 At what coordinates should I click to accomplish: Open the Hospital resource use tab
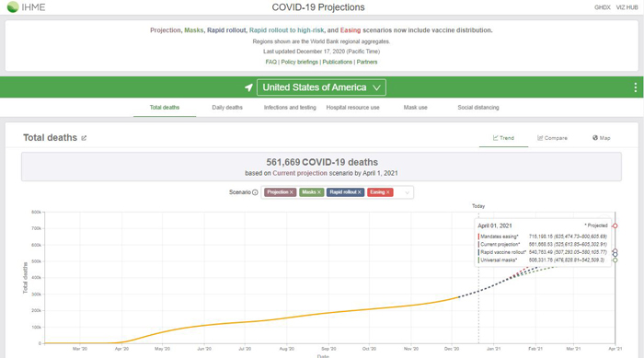pyautogui.click(x=352, y=108)
